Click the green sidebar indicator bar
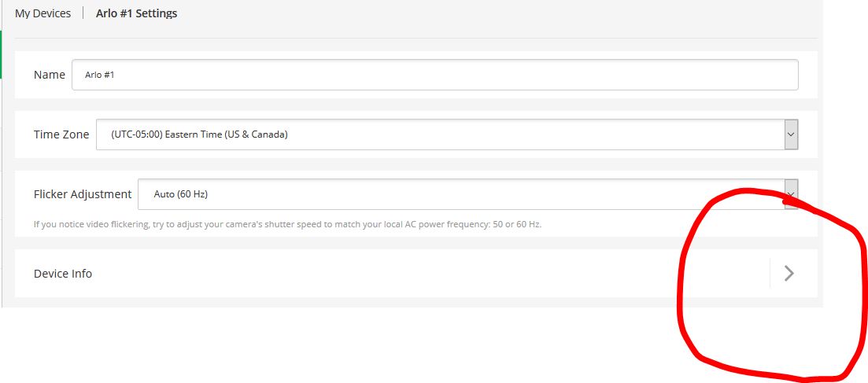 [1, 54]
